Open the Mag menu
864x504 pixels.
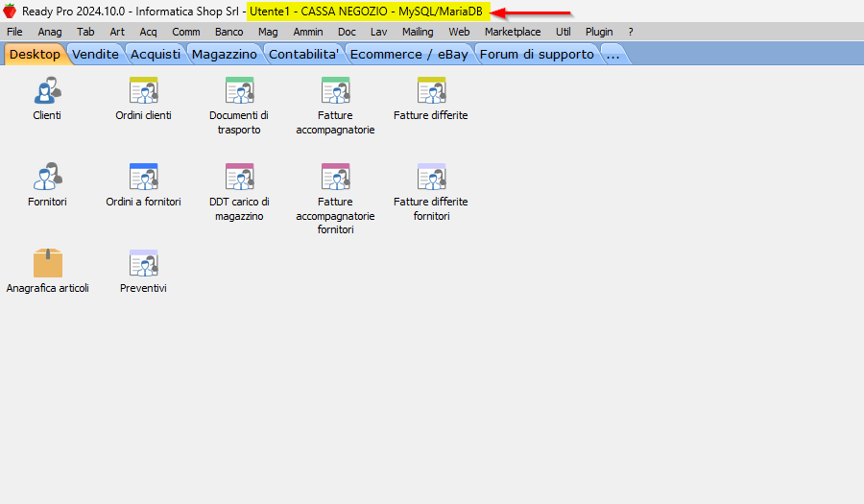[268, 32]
